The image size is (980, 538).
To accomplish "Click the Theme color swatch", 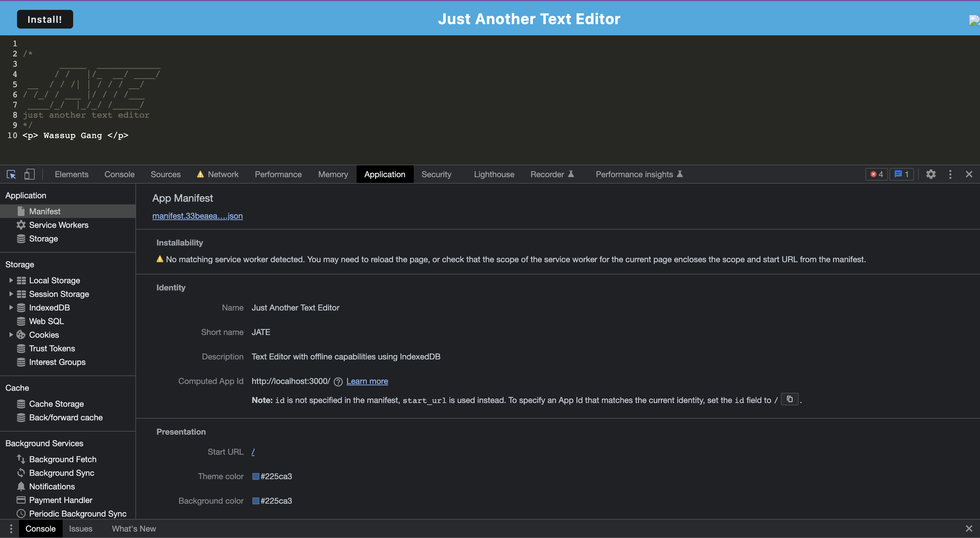I will (x=256, y=476).
